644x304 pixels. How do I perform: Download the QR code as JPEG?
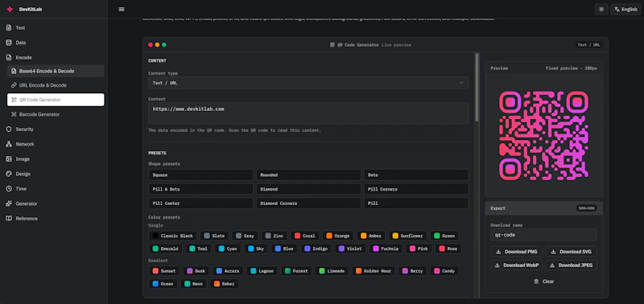click(572, 265)
